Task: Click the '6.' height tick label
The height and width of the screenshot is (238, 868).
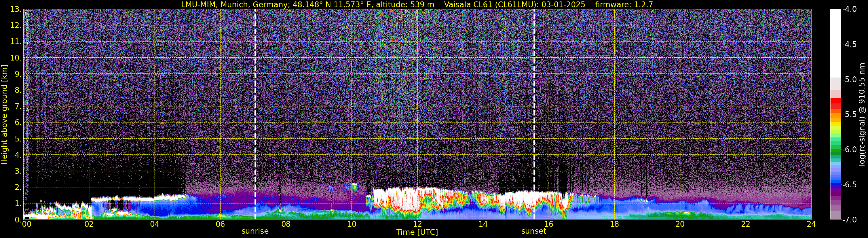Action: pyautogui.click(x=18, y=123)
